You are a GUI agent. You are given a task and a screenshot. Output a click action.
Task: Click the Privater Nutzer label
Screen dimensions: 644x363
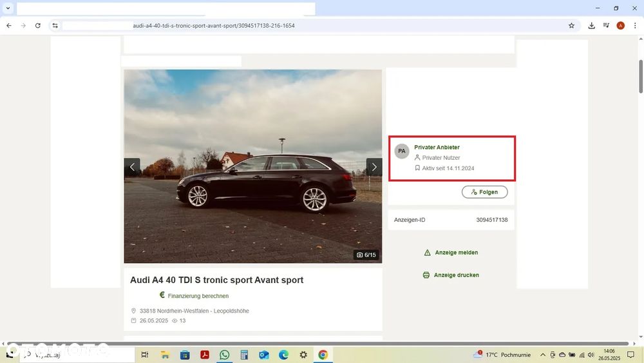(441, 157)
